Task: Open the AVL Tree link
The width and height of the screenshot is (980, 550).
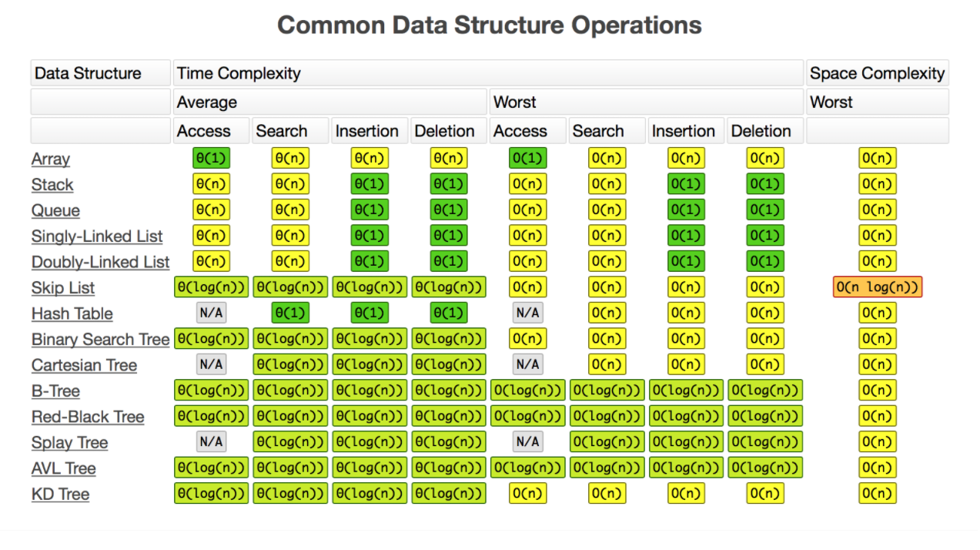Action: (63, 469)
